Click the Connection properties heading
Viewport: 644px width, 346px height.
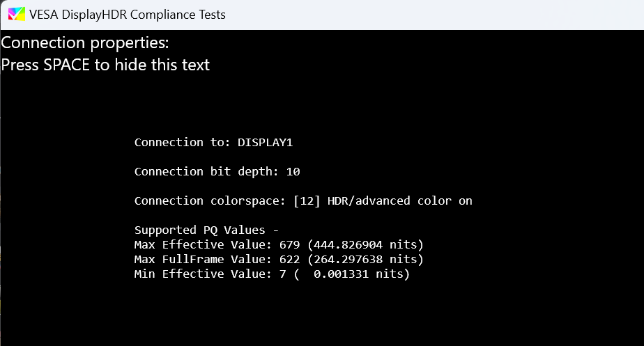coord(85,43)
